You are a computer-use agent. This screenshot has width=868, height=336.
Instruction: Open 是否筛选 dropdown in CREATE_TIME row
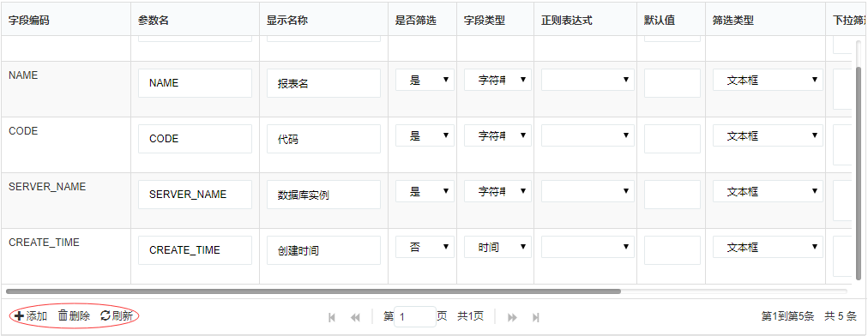click(425, 247)
